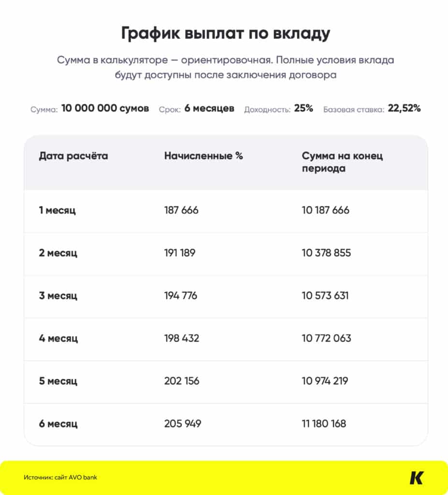The height and width of the screenshot is (495, 448).
Task: Select the 'Дата расчёта' column header
Action: click(73, 156)
